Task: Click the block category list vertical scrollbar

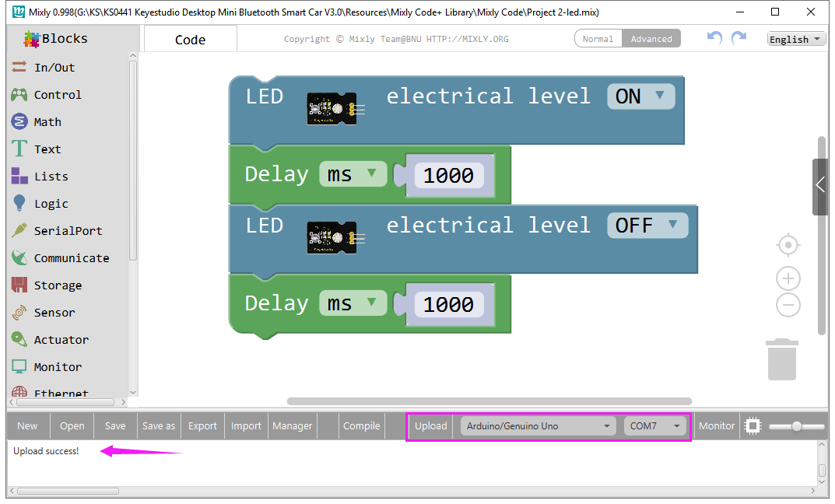Action: click(x=133, y=161)
